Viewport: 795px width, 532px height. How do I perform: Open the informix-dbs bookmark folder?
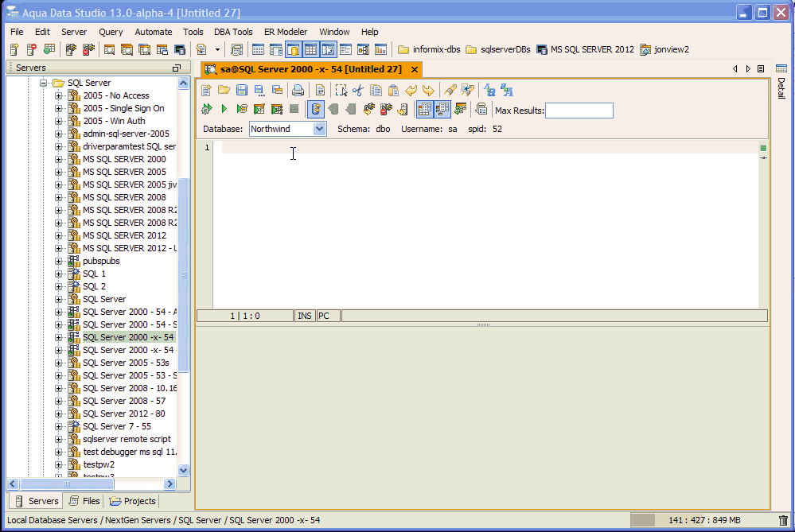[429, 49]
